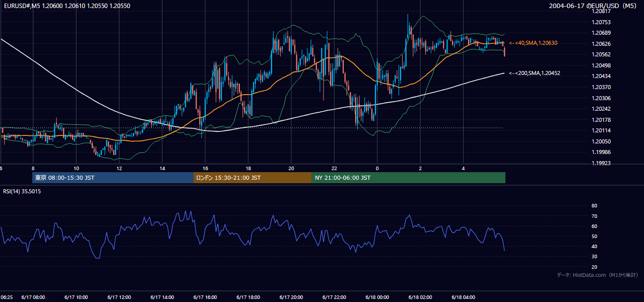Click RSI level 60 on scale
This screenshot has height=302, width=644.
(x=594, y=226)
